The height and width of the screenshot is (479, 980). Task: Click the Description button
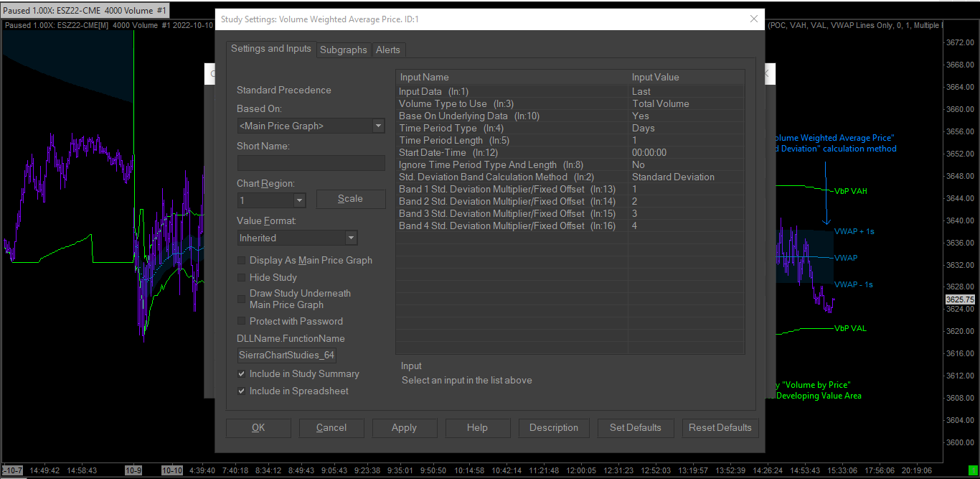click(x=554, y=428)
